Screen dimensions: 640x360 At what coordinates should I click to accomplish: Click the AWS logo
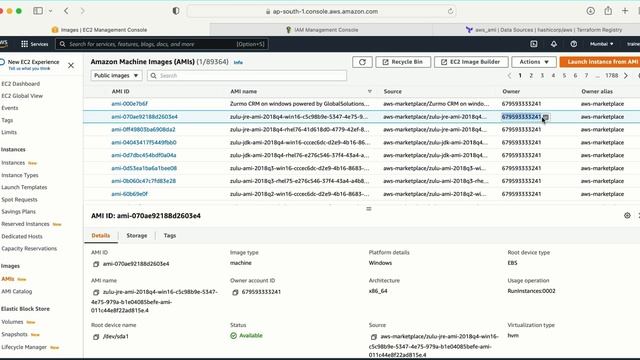[x=4, y=44]
